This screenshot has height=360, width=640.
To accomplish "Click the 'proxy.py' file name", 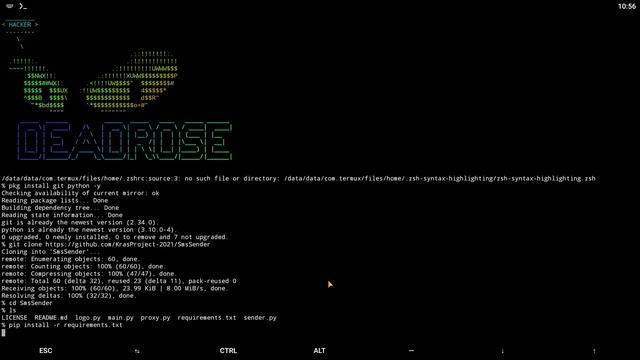I will (x=155, y=318).
